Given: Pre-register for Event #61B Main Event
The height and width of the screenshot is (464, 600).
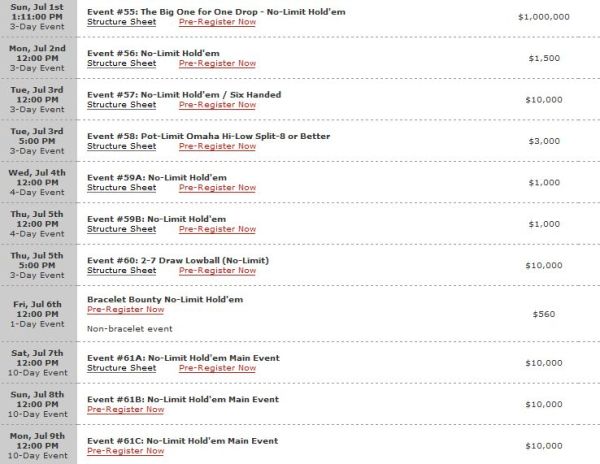Looking at the screenshot, I should pos(126,409).
